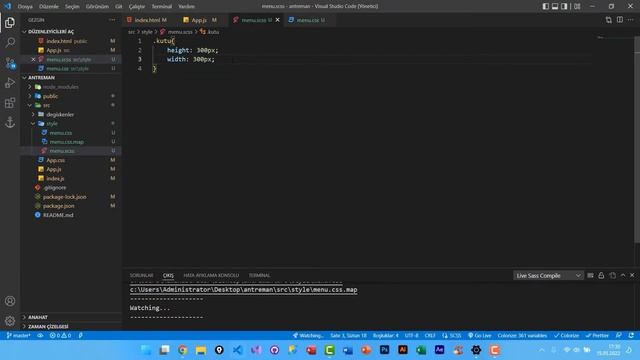
Task: Close the bottom panel
Action: click(632, 276)
